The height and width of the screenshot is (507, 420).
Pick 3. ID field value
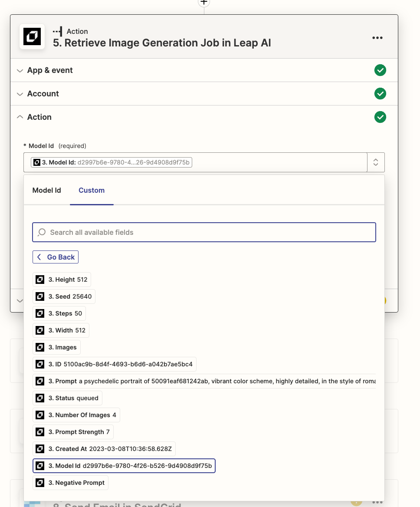[115, 364]
